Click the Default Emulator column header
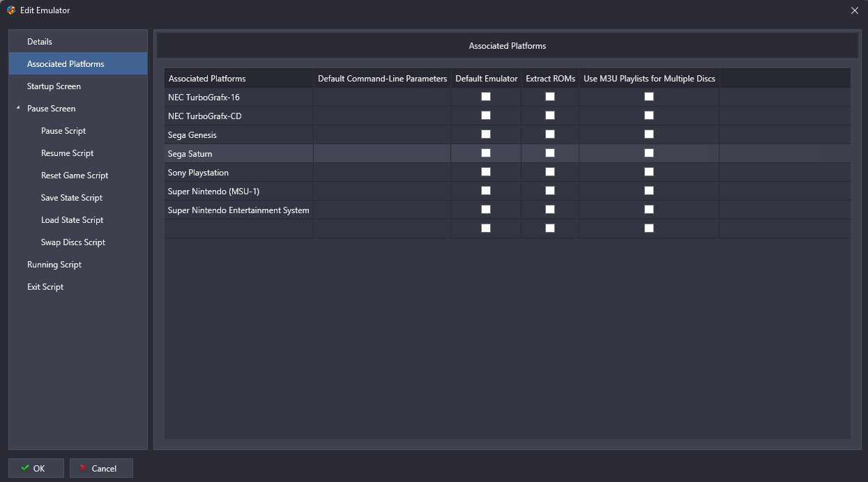 pos(486,78)
